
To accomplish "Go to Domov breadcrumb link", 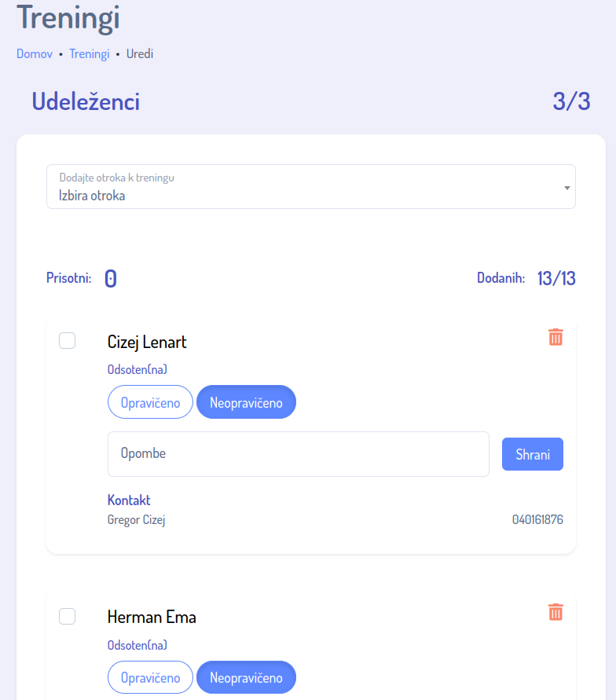I will (35, 54).
